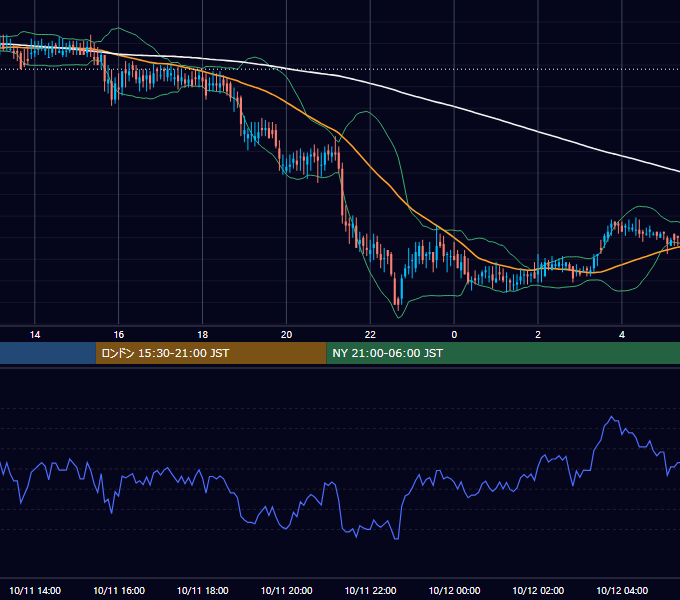The image size is (680, 600).
Task: Click the 14 hour axis label
Action: (35, 335)
